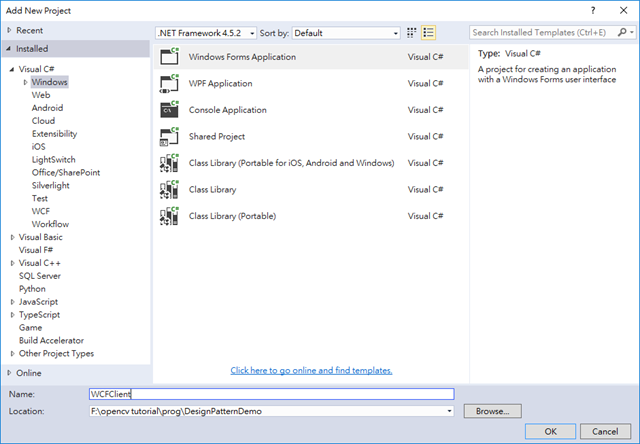Image resolution: width=640 pixels, height=444 pixels.
Task: Select the Console Application row label
Action: point(227,110)
